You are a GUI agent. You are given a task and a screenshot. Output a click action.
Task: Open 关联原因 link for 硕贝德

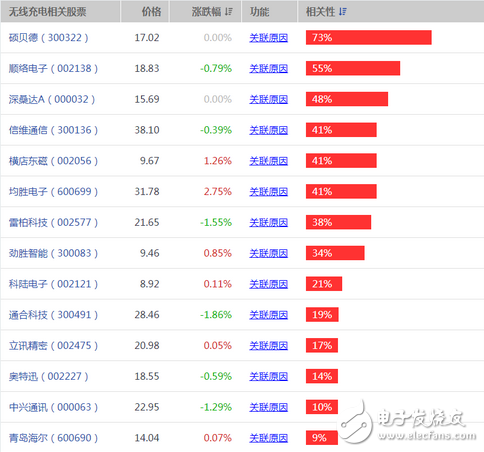268,38
